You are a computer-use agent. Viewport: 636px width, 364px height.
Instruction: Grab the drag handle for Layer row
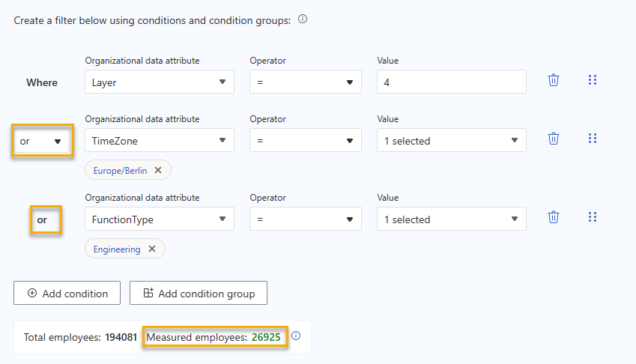tap(593, 80)
